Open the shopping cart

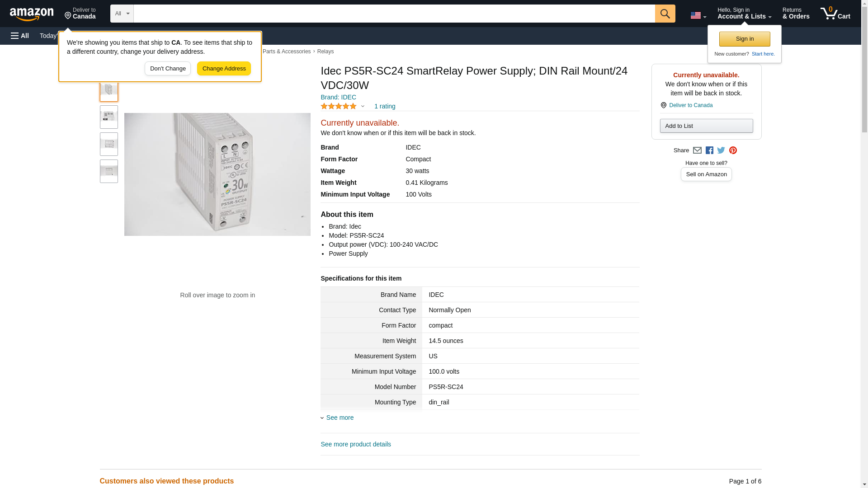tap(835, 14)
